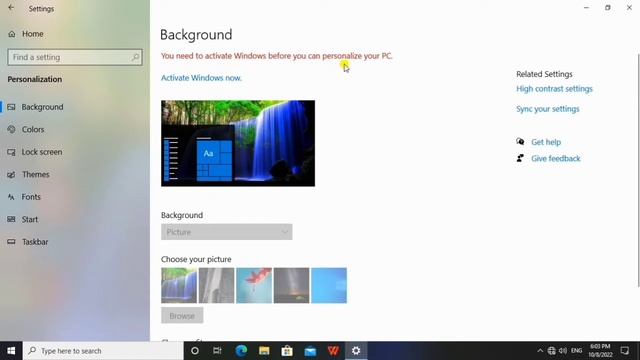Click the Activate Windows now link
The image size is (640, 360).
(x=201, y=78)
